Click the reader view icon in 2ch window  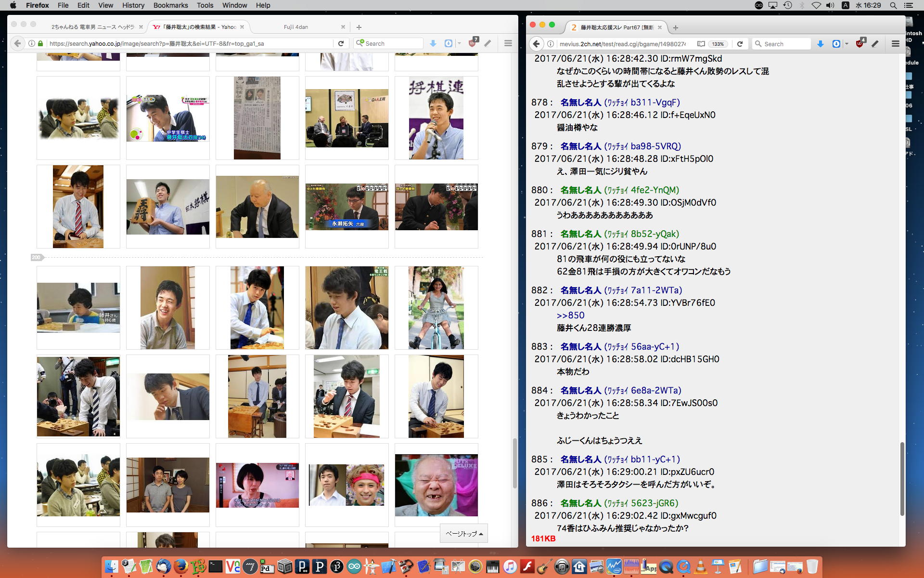(701, 44)
